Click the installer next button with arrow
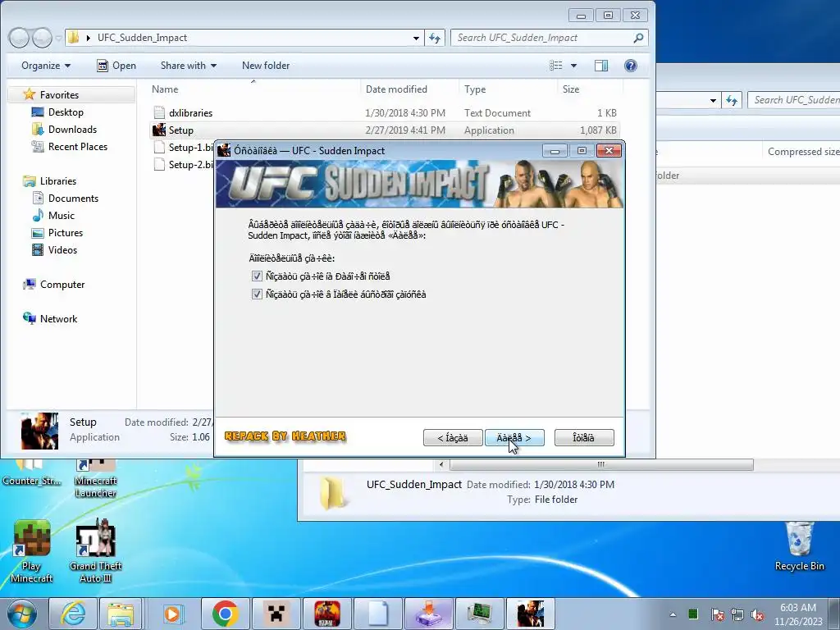The width and height of the screenshot is (840, 630). pos(514,438)
